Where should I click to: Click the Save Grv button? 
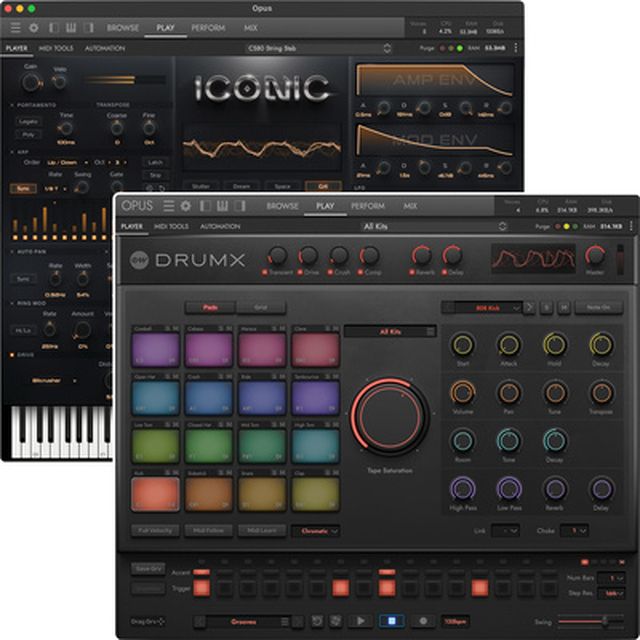(148, 569)
